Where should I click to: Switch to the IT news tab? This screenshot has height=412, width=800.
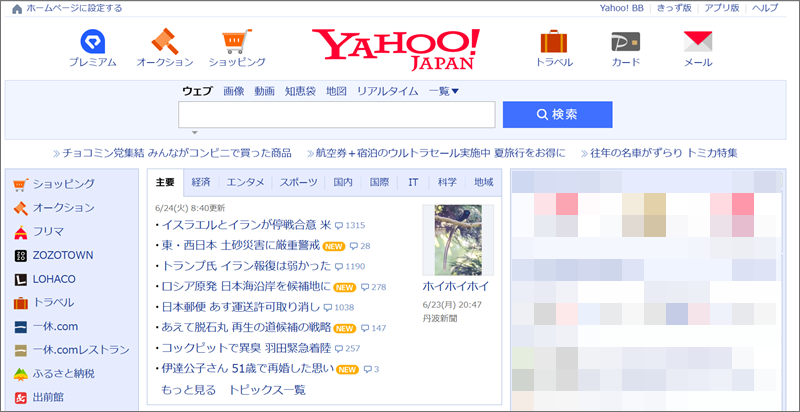[413, 182]
